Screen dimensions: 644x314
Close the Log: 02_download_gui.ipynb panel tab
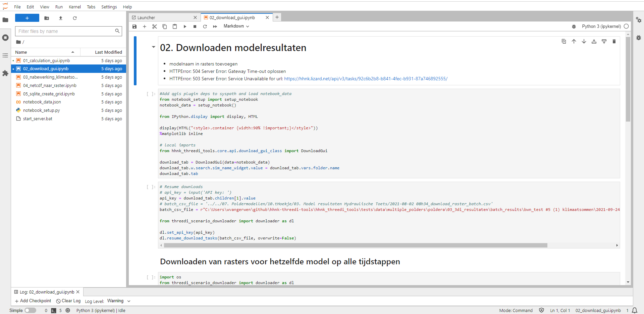(78, 292)
